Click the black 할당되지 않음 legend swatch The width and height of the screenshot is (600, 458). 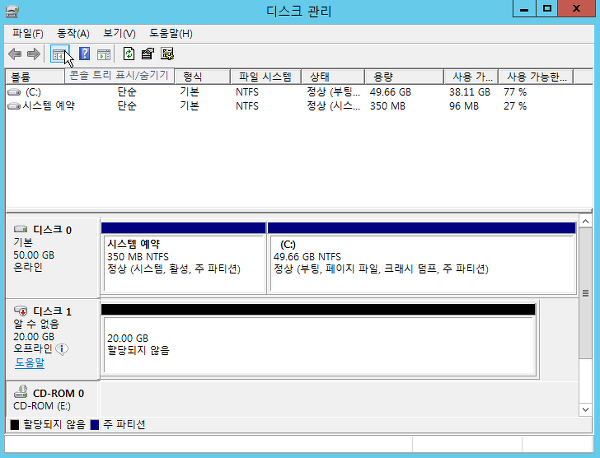pos(15,425)
